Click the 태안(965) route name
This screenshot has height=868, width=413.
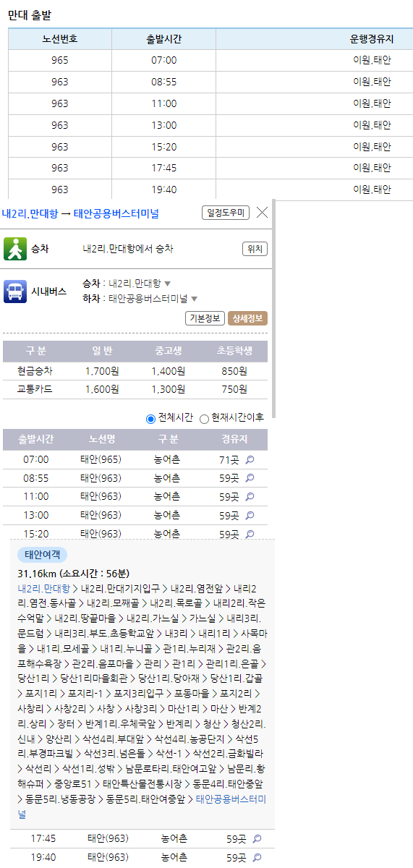coord(101,459)
